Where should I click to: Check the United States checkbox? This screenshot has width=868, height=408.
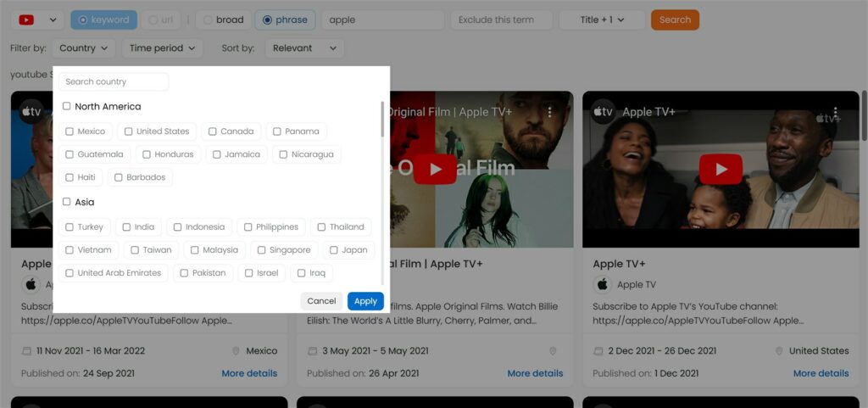[x=129, y=131]
